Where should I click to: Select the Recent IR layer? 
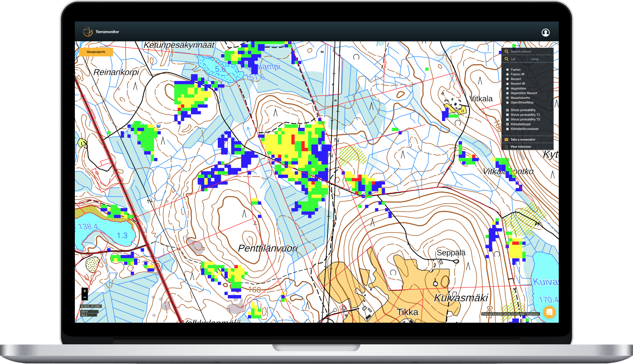point(507,84)
